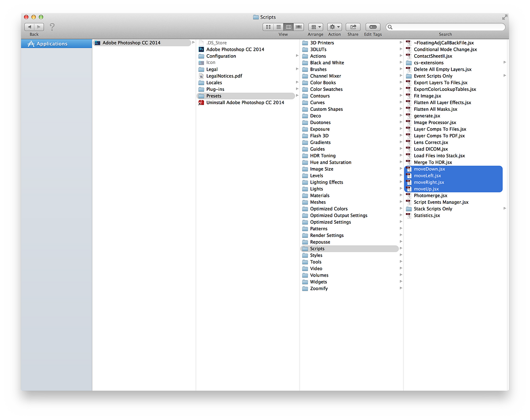
Task: Select Image Processor.jsx
Action: click(x=435, y=123)
